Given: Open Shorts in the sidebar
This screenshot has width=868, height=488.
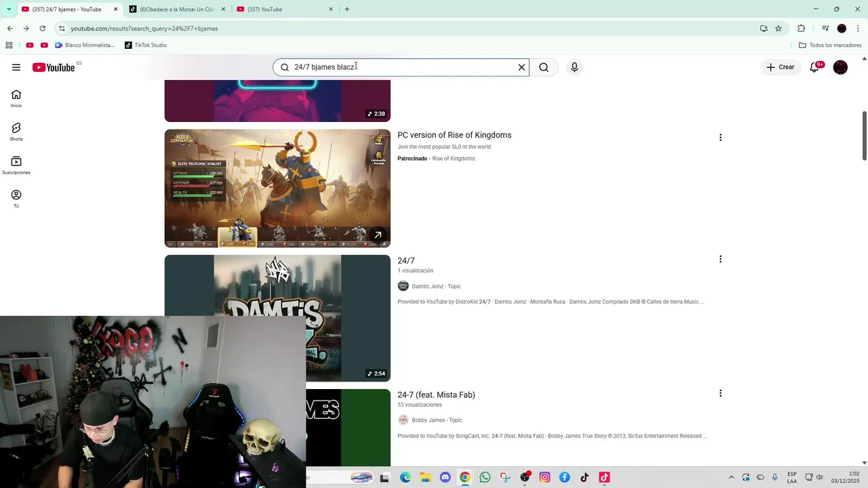Looking at the screenshot, I should pyautogui.click(x=16, y=131).
